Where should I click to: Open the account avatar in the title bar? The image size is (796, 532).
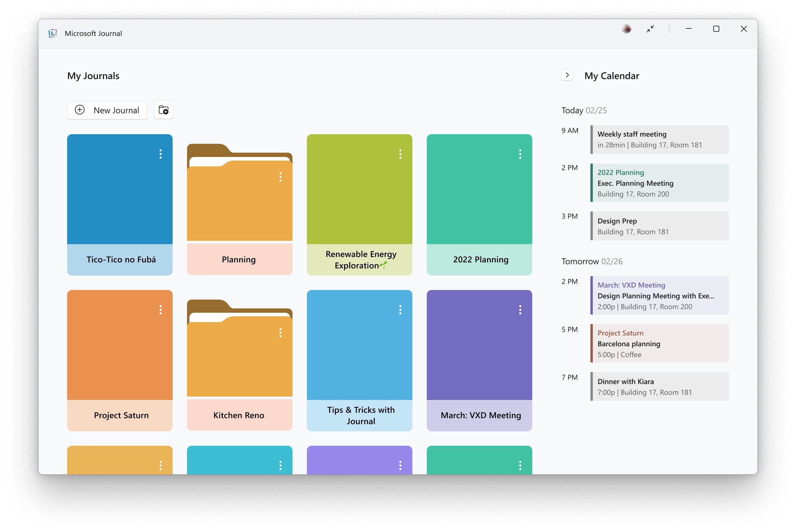(x=626, y=29)
